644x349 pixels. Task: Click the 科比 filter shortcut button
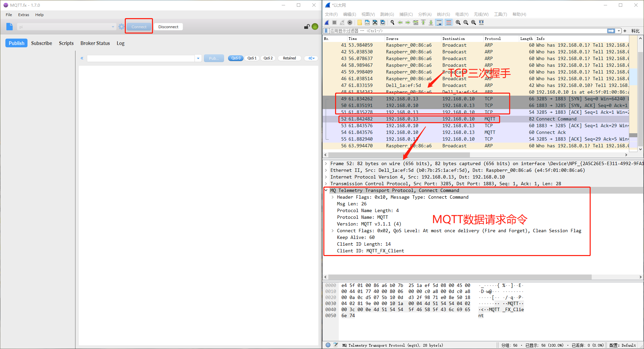(635, 31)
